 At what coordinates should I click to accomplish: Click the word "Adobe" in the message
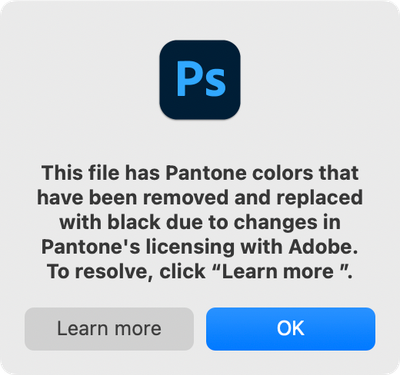pyautogui.click(x=321, y=247)
